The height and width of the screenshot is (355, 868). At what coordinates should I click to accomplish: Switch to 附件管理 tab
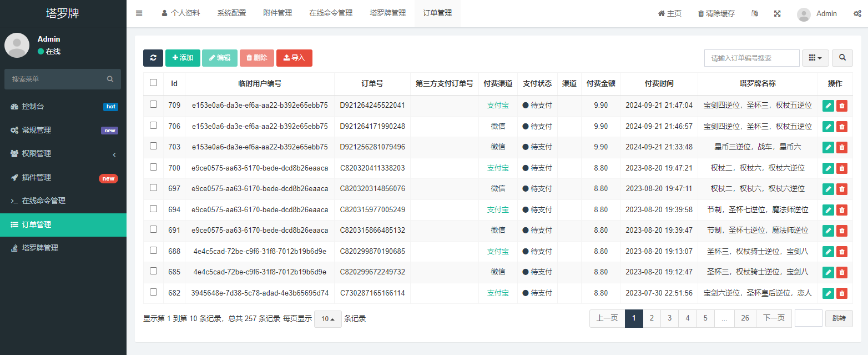[x=277, y=13]
